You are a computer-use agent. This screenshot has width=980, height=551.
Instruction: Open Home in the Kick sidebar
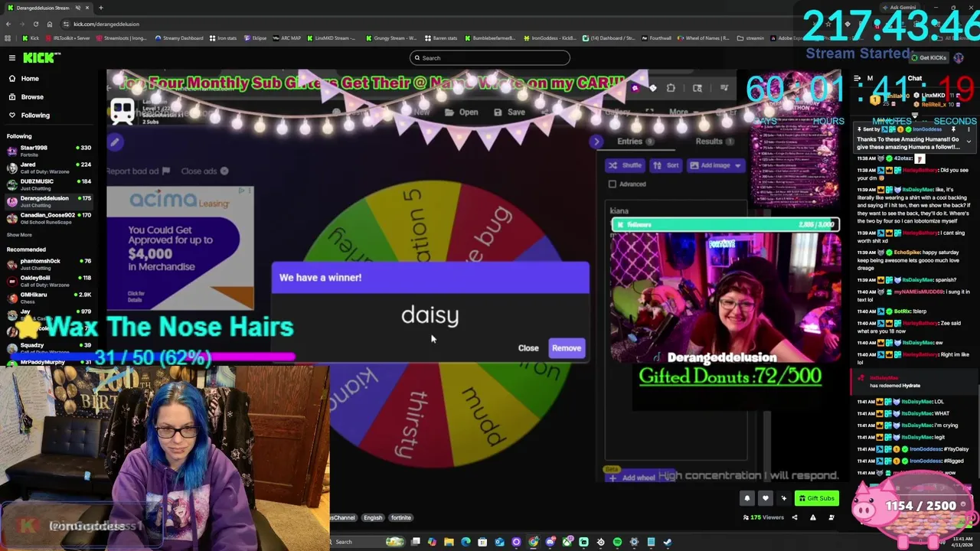pos(30,79)
